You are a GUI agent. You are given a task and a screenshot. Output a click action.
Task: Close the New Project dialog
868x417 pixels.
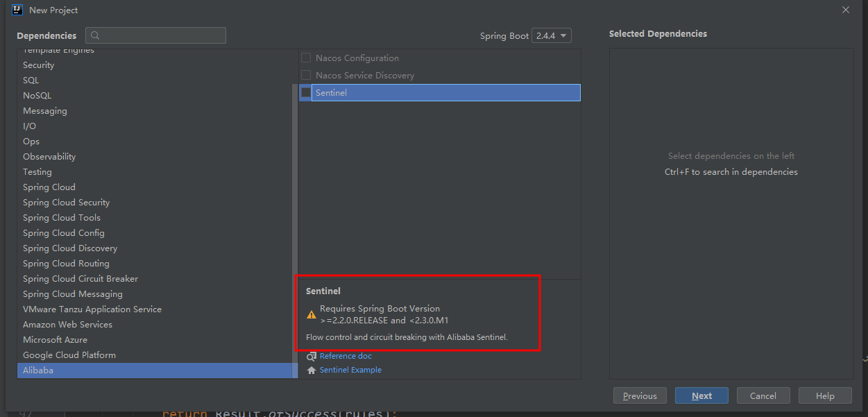click(846, 10)
